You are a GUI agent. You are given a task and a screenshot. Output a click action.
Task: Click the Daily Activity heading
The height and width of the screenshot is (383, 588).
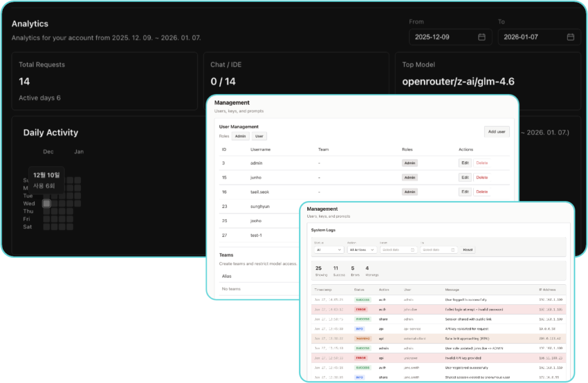51,133
